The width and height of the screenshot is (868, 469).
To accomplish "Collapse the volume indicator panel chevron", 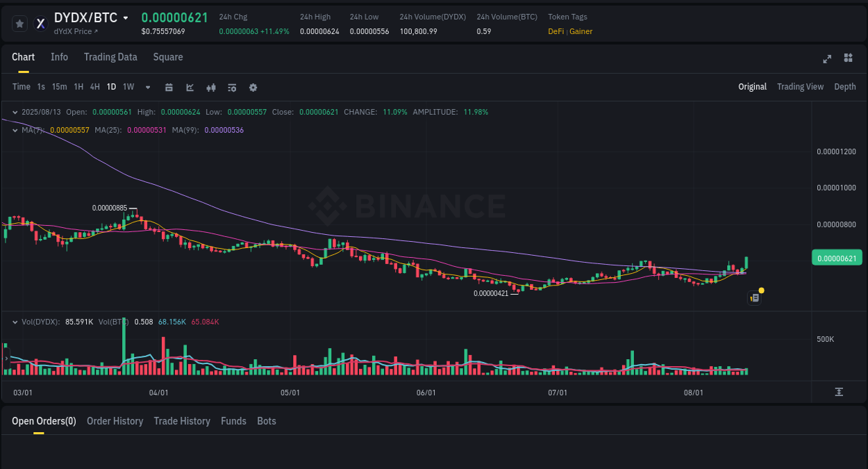I will (x=15, y=322).
